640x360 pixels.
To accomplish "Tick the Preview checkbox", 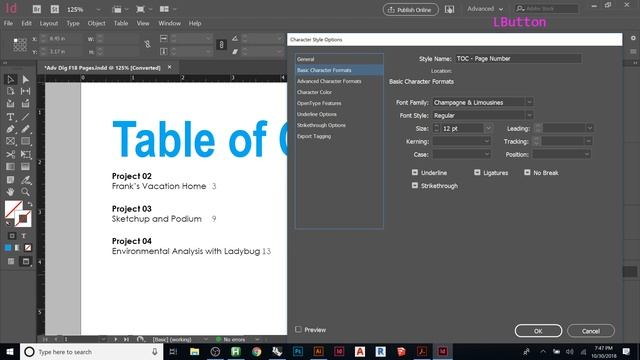I will [298, 329].
